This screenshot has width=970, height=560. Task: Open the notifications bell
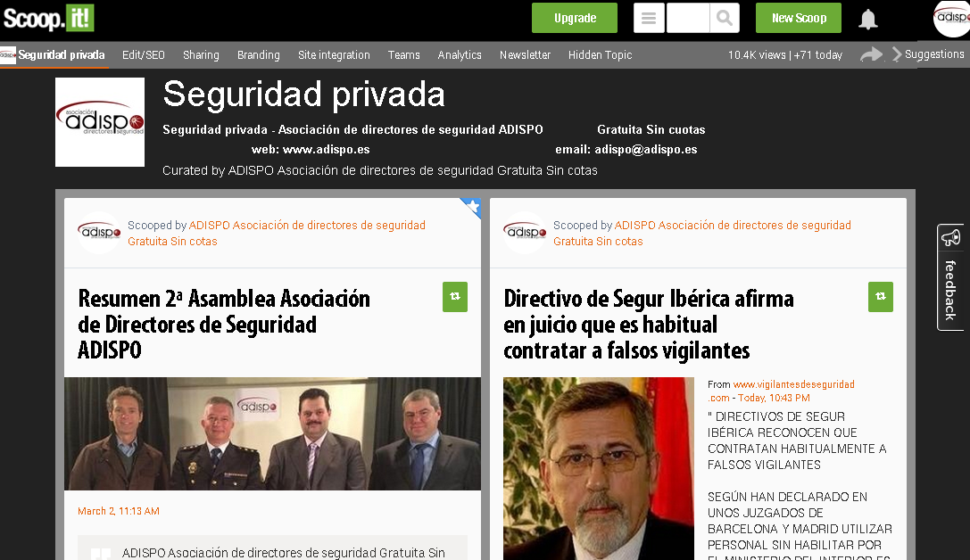[x=868, y=19]
